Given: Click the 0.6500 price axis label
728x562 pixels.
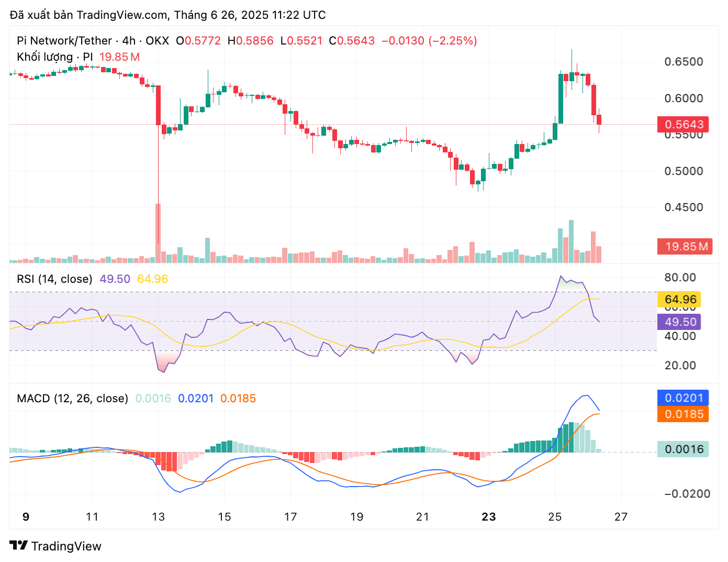Looking at the screenshot, I should (684, 62).
